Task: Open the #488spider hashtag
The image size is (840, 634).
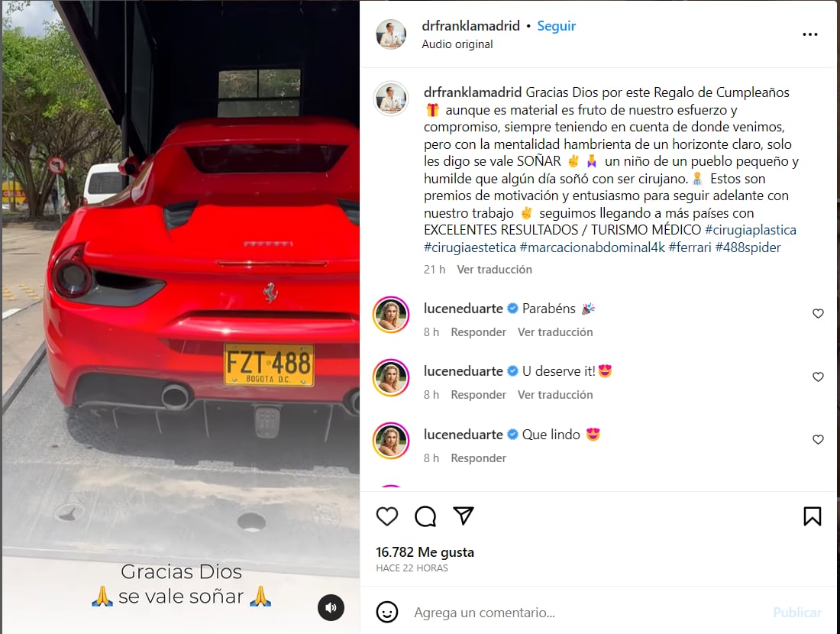Action: click(748, 247)
